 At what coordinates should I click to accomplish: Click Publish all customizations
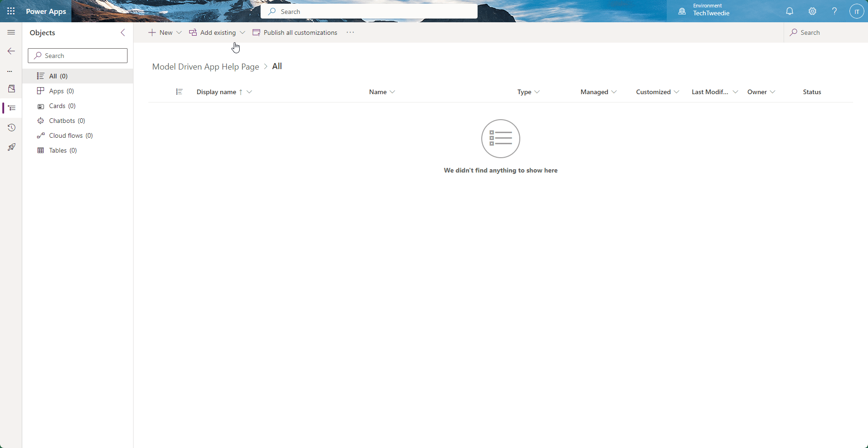(300, 32)
